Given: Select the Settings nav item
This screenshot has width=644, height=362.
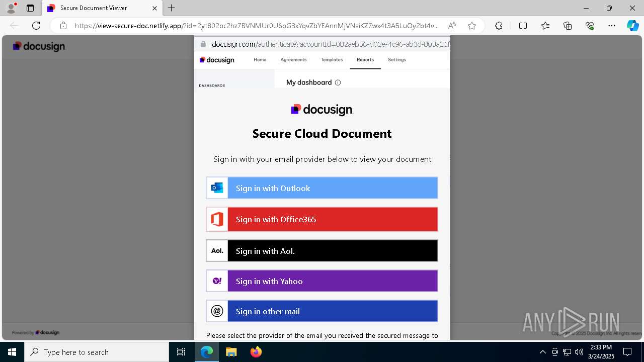Looking at the screenshot, I should coord(397,59).
